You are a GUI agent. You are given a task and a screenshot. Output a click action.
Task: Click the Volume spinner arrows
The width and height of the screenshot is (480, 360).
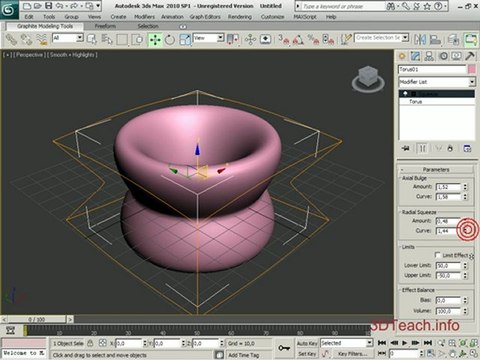pos(465,311)
